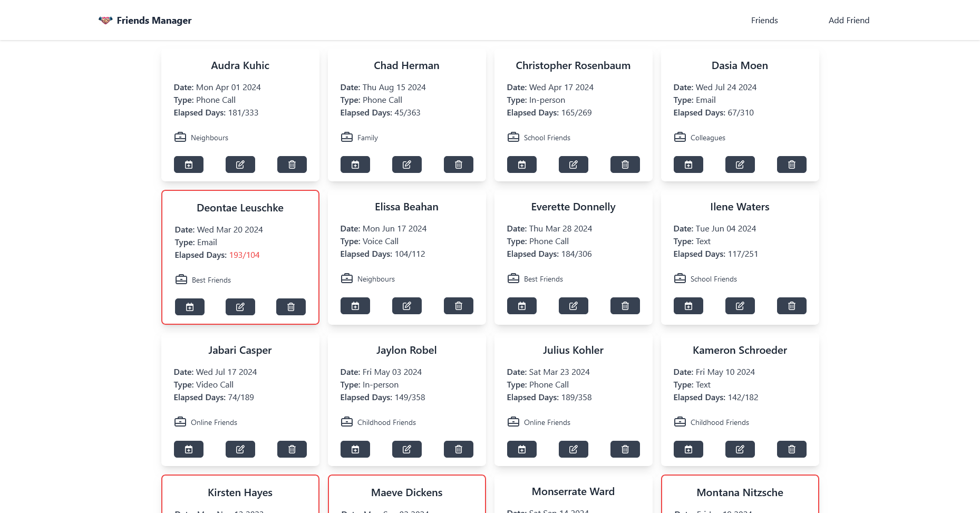Edit Kameron Schroeder's details
This screenshot has width=980, height=513.
(740, 449)
